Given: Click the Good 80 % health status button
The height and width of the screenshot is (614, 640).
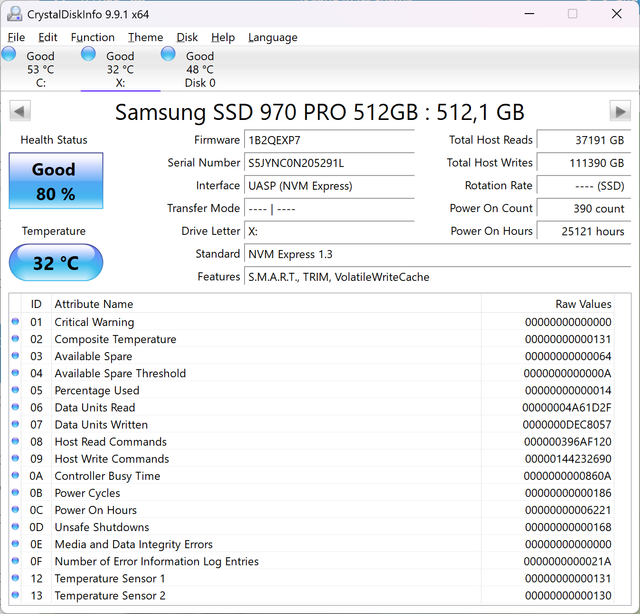Looking at the screenshot, I should click(56, 181).
